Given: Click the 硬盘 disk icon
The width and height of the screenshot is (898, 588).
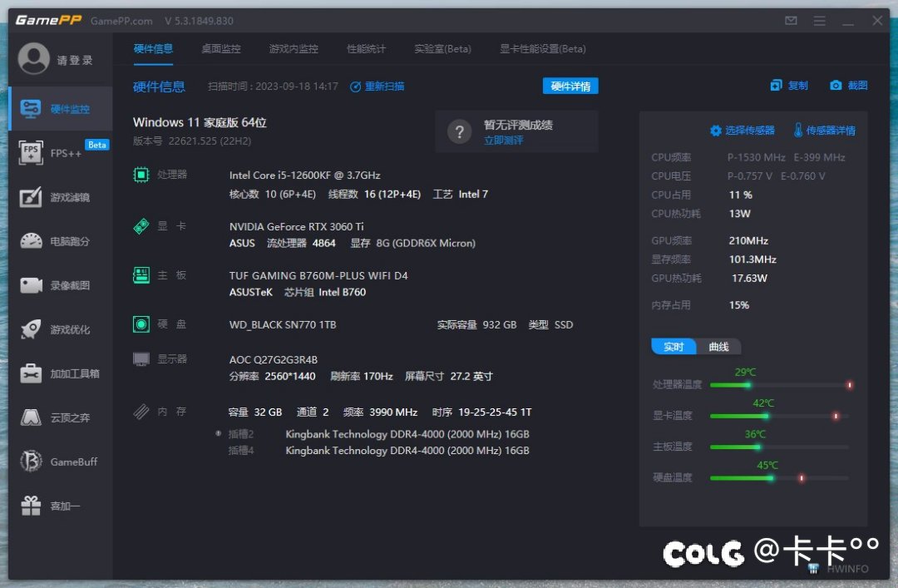Looking at the screenshot, I should pos(141,324).
